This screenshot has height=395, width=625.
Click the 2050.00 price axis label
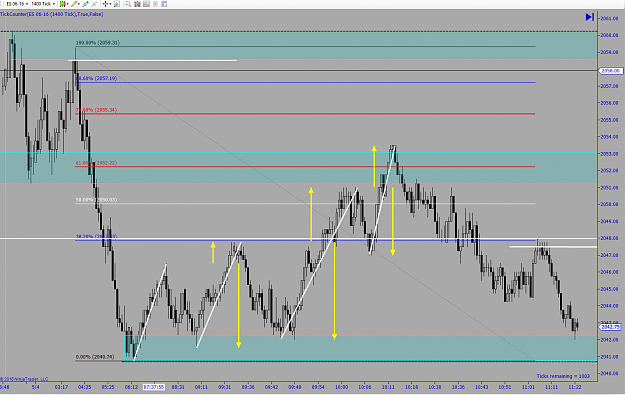pyautogui.click(x=610, y=204)
